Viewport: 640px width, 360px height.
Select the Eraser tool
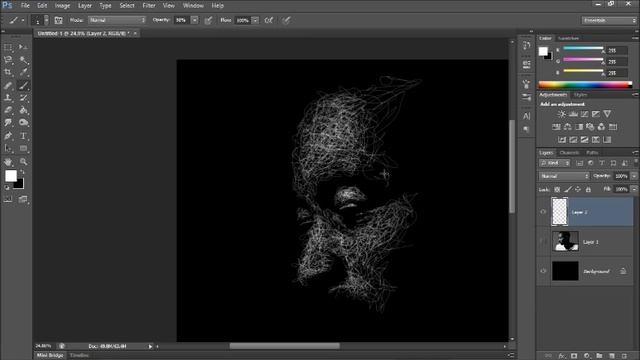click(x=8, y=110)
